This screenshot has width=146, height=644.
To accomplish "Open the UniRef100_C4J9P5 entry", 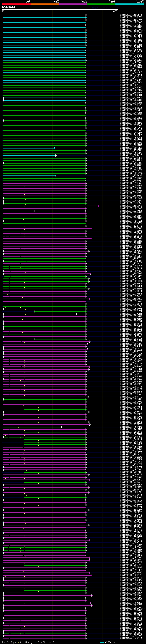I will [131, 47].
